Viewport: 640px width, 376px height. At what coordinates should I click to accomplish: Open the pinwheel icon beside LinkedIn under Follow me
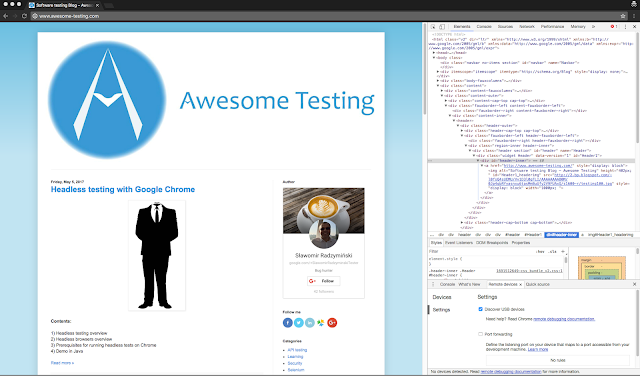click(x=321, y=323)
